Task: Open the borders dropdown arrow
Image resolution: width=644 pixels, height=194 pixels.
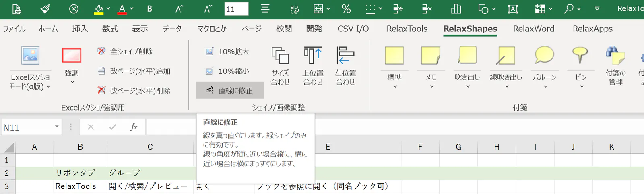Action: point(380,9)
